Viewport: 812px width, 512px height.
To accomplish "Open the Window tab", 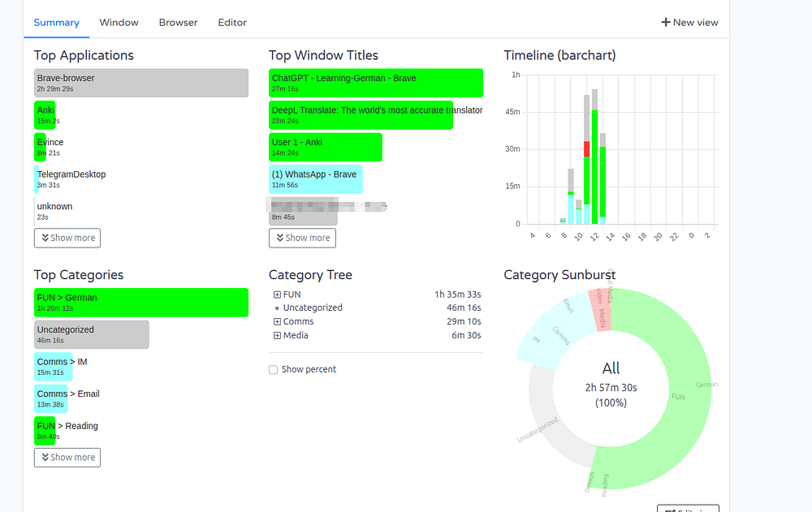I will tap(119, 23).
